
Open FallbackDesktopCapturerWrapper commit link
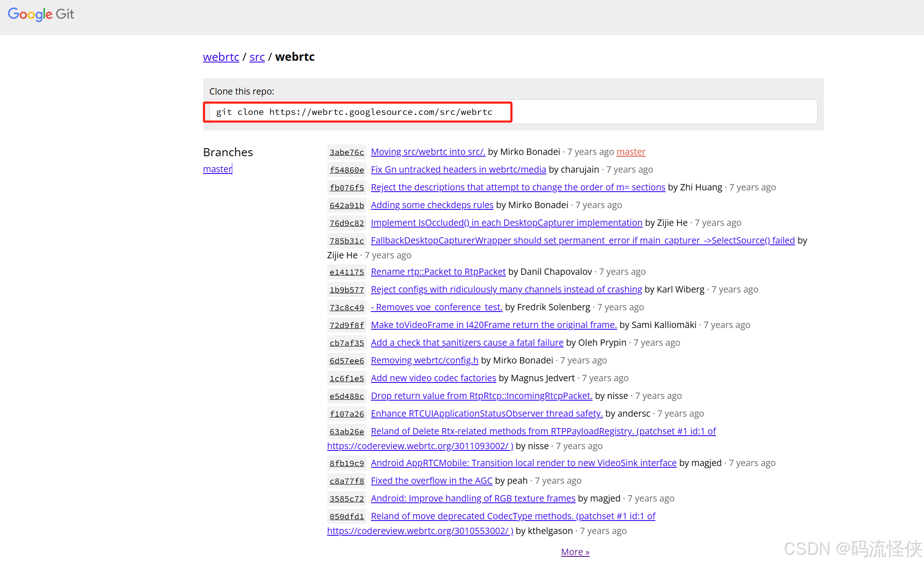583,240
